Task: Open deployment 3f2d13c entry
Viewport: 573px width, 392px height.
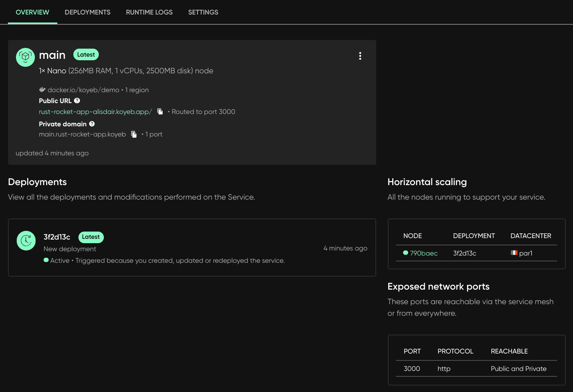Action: [57, 237]
